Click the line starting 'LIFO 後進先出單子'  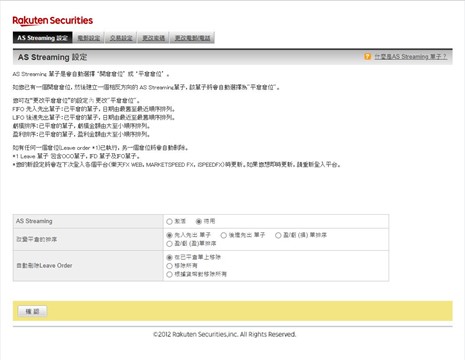(x=94, y=117)
